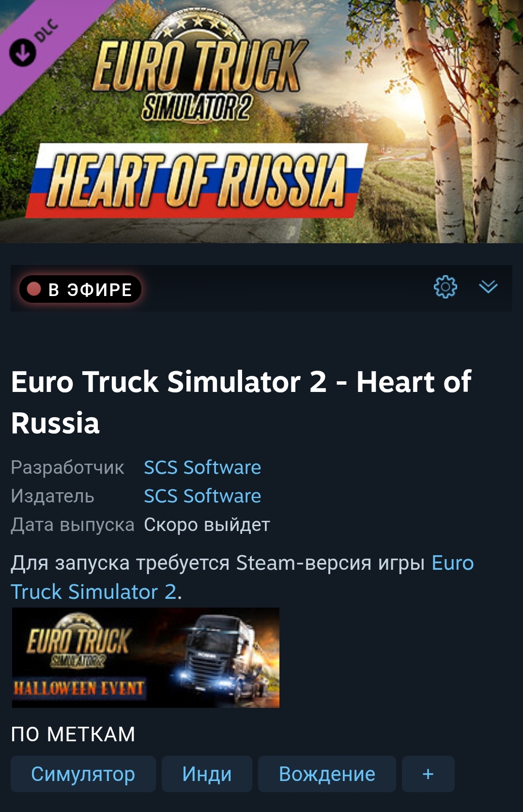Click the Halloween Event banner thumbnail
523x812 pixels.
point(146,657)
